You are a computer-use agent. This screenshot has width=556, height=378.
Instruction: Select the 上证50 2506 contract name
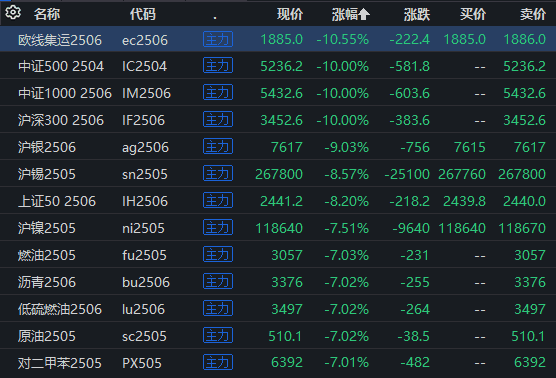pyautogui.click(x=57, y=201)
